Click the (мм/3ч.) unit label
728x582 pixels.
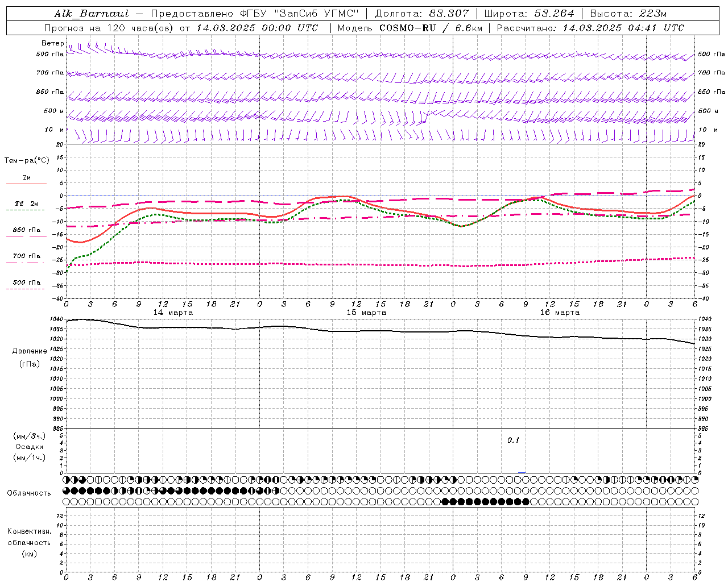click(30, 436)
